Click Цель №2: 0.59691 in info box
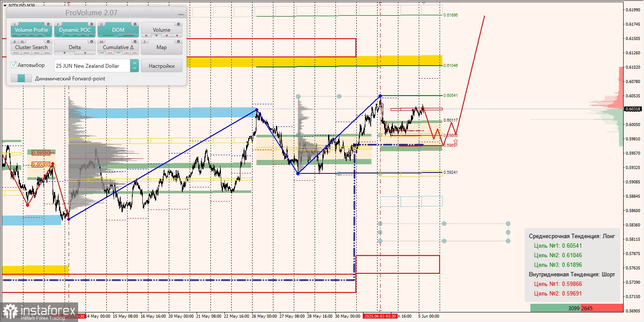Screen dimensions: 644x322 click(558, 293)
